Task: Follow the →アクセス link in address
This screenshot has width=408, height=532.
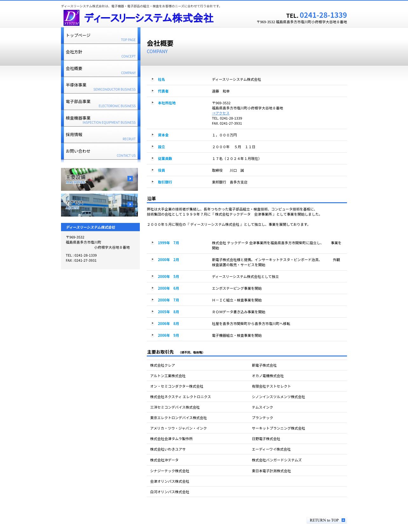Action: click(221, 113)
